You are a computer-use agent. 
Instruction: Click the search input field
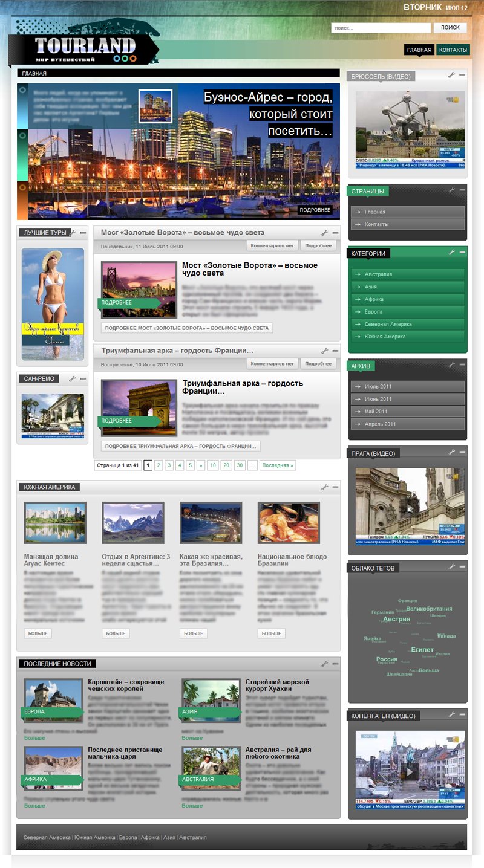pos(381,28)
